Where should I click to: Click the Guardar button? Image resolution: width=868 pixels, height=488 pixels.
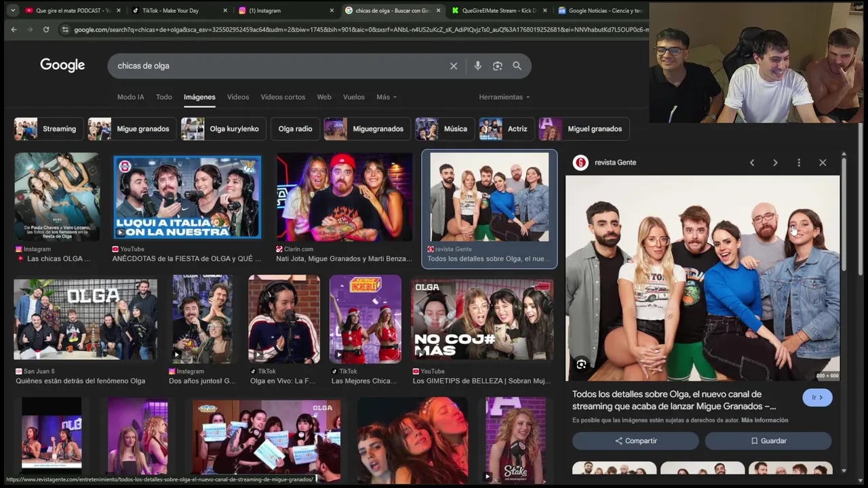768,441
